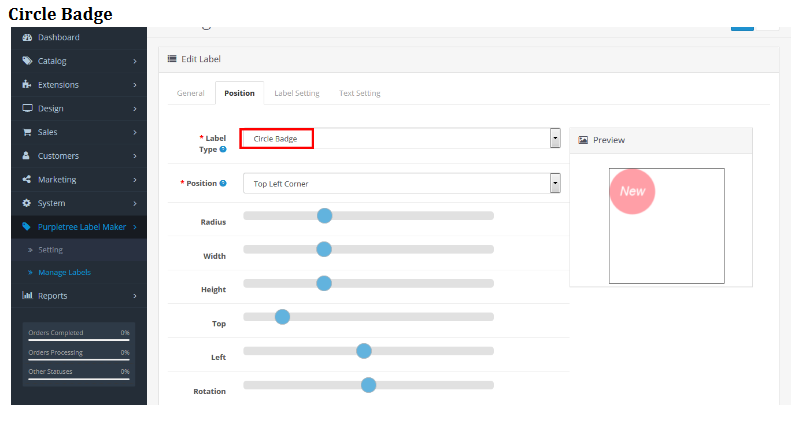Image resolution: width=796 pixels, height=425 pixels.
Task: Click the Top Left Corner position field
Action: (401, 183)
